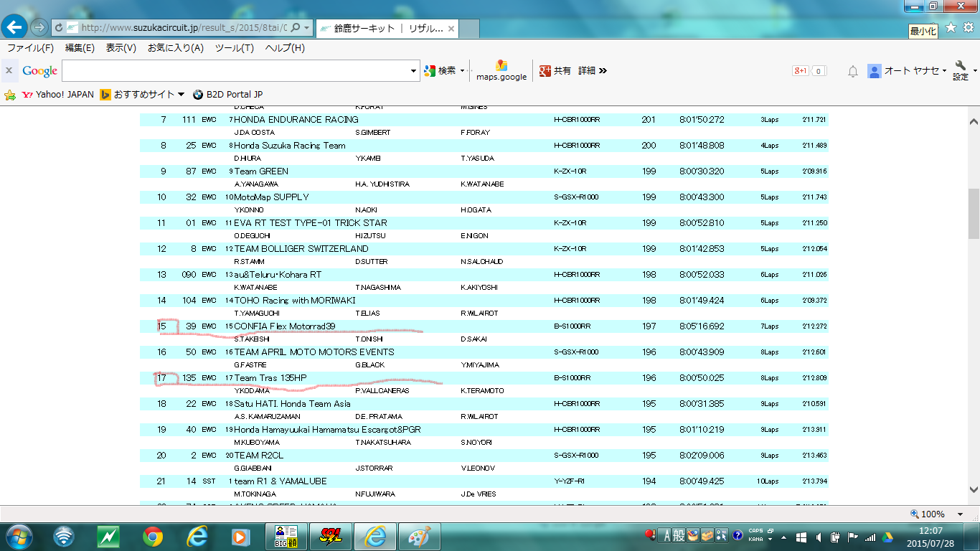This screenshot has width=980, height=551.
Task: Close the Google toolbar with its X
Action: click(x=9, y=70)
